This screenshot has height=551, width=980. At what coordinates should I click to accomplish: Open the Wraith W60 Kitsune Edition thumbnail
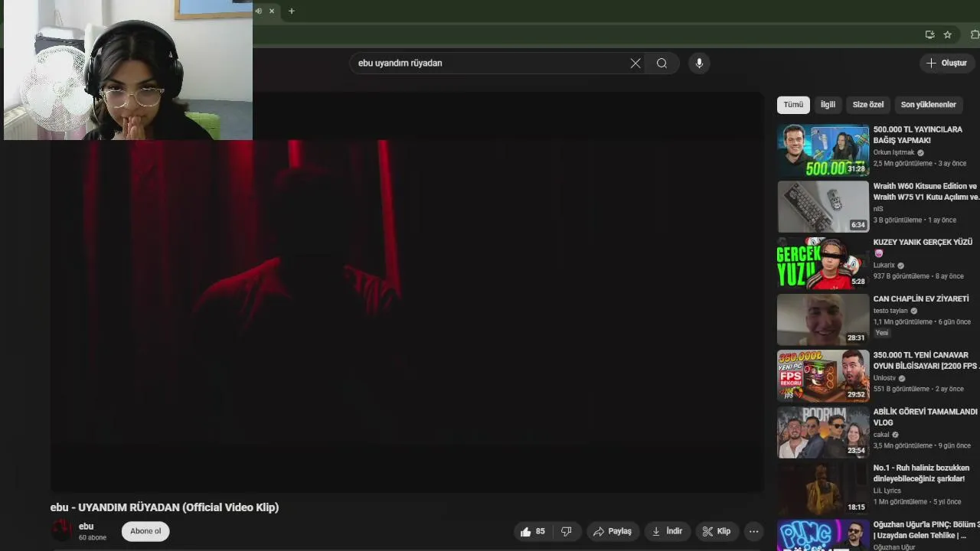click(x=823, y=207)
